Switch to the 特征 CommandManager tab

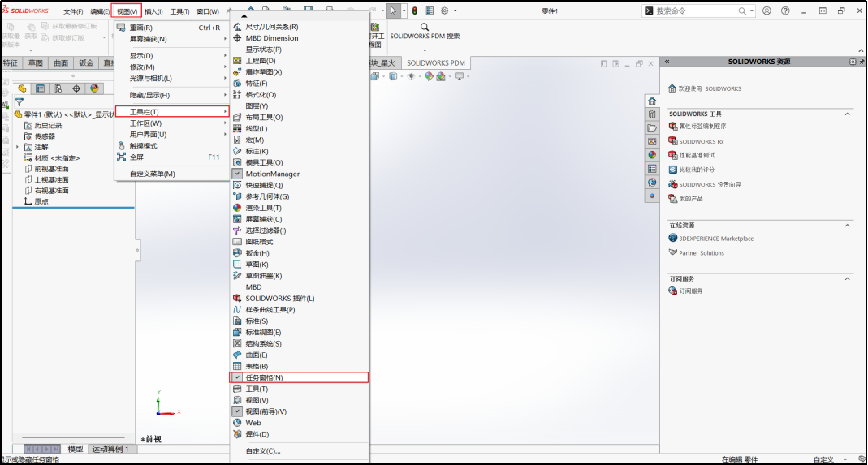(x=10, y=63)
